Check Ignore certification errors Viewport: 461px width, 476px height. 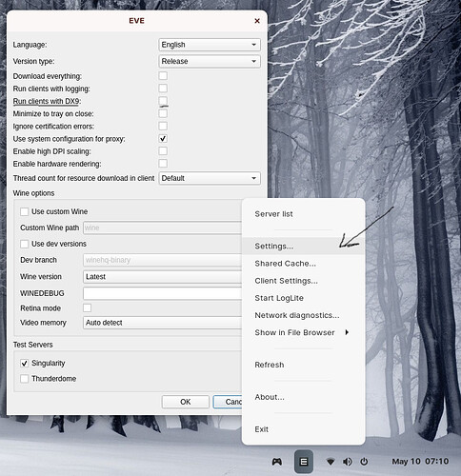[x=163, y=126]
